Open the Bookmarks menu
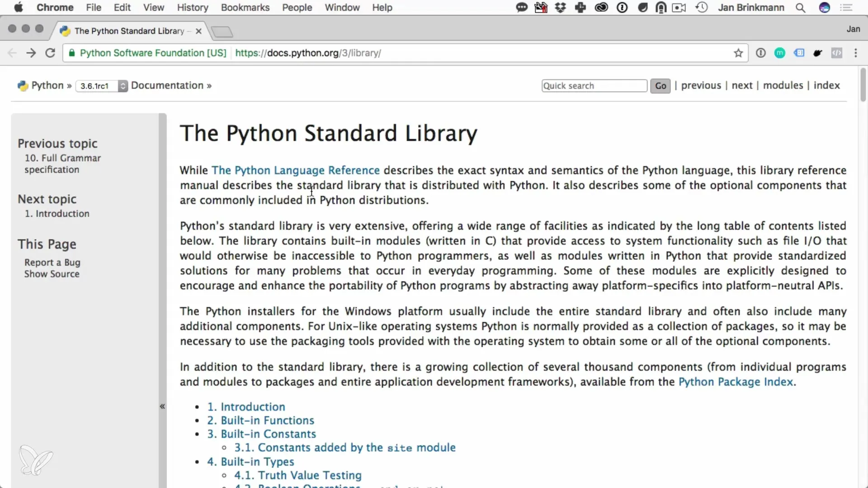 click(245, 8)
